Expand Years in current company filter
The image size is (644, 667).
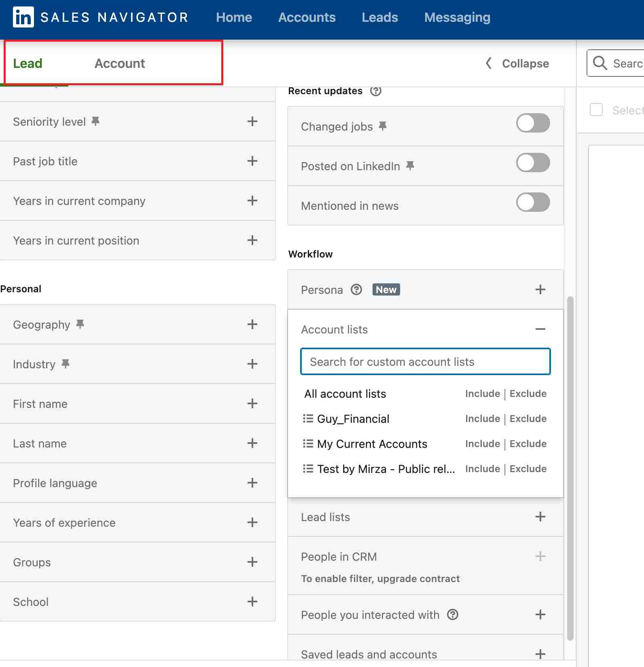pos(252,201)
